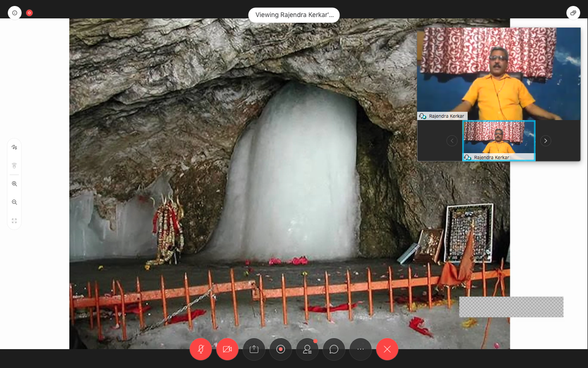Turn on the video camera
Viewport: 588px width, 368px height.
pos(227,349)
